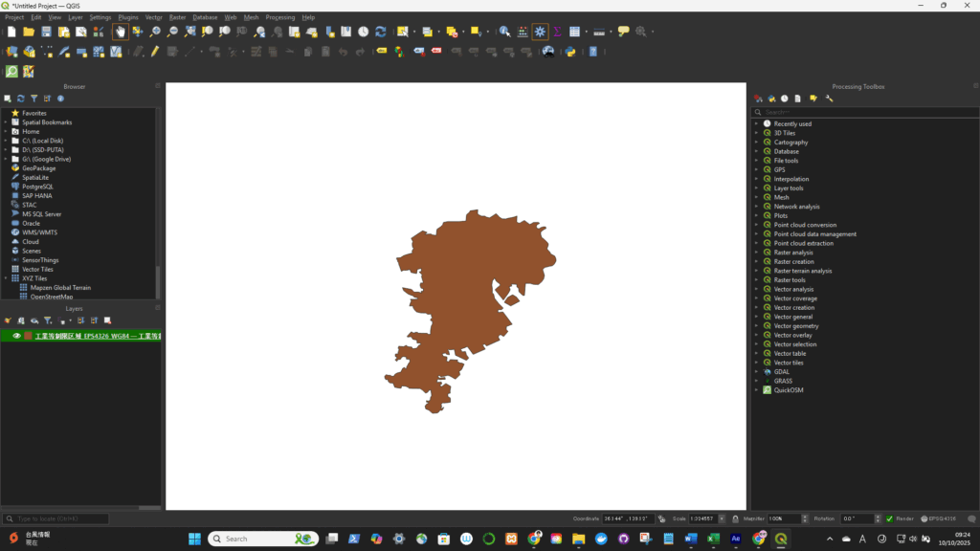This screenshot has height=551, width=980.
Task: Open the Scale dropdown in status bar
Action: (x=721, y=518)
